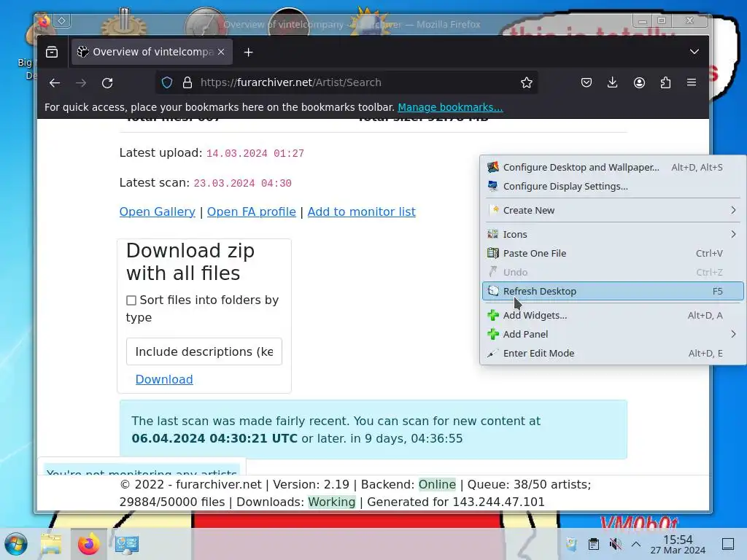
Task: Open tracking protection shield icon
Action: [x=167, y=83]
